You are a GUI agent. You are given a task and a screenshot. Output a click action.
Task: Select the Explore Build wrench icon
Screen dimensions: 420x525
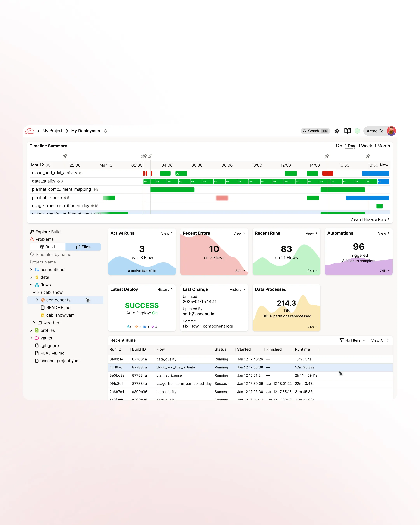[x=32, y=232]
